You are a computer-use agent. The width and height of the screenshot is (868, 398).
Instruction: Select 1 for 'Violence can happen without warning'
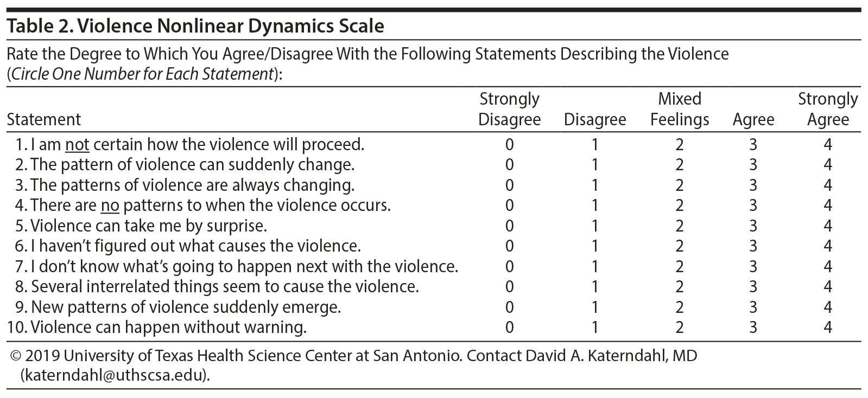click(x=595, y=328)
